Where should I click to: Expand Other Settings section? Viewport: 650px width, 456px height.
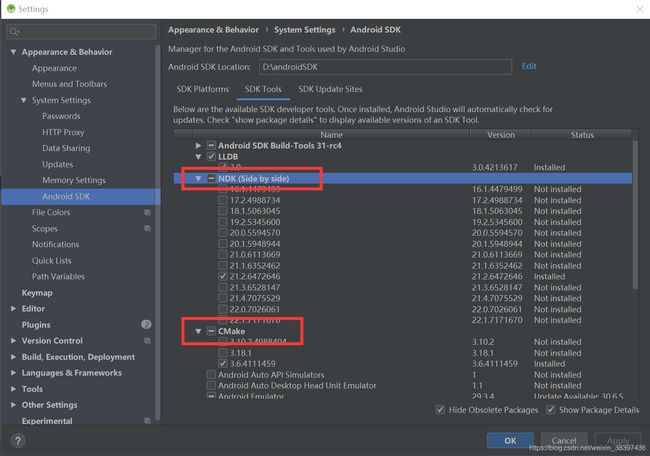click(13, 405)
